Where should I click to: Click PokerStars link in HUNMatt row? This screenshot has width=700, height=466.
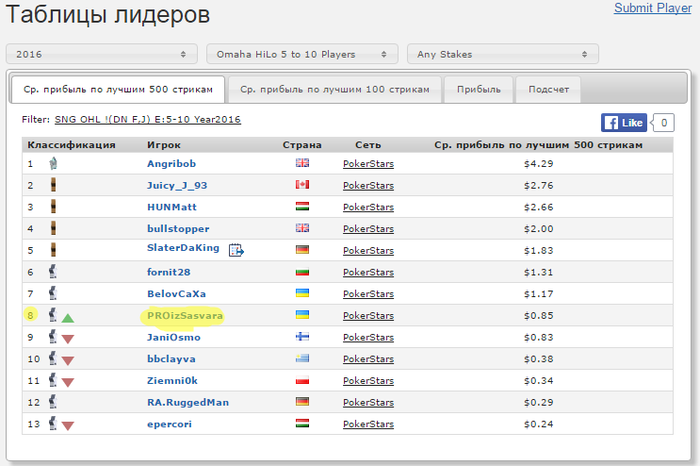click(368, 207)
